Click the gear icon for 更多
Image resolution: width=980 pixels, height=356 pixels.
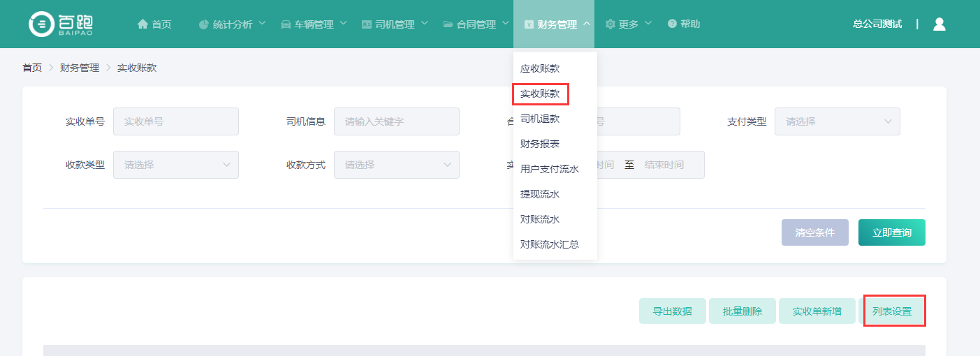point(610,24)
